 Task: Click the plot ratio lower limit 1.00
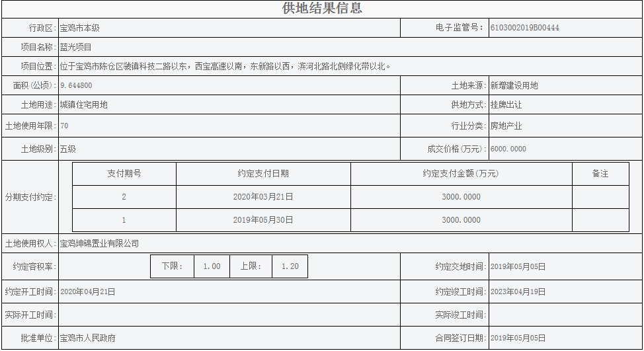(212, 266)
